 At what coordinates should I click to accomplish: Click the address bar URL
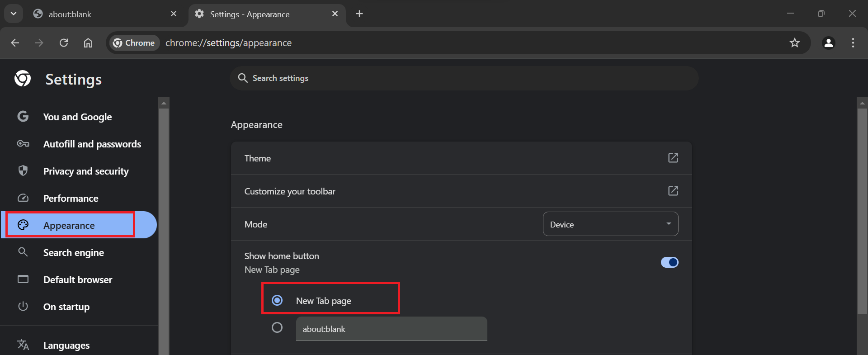pyautogui.click(x=228, y=43)
